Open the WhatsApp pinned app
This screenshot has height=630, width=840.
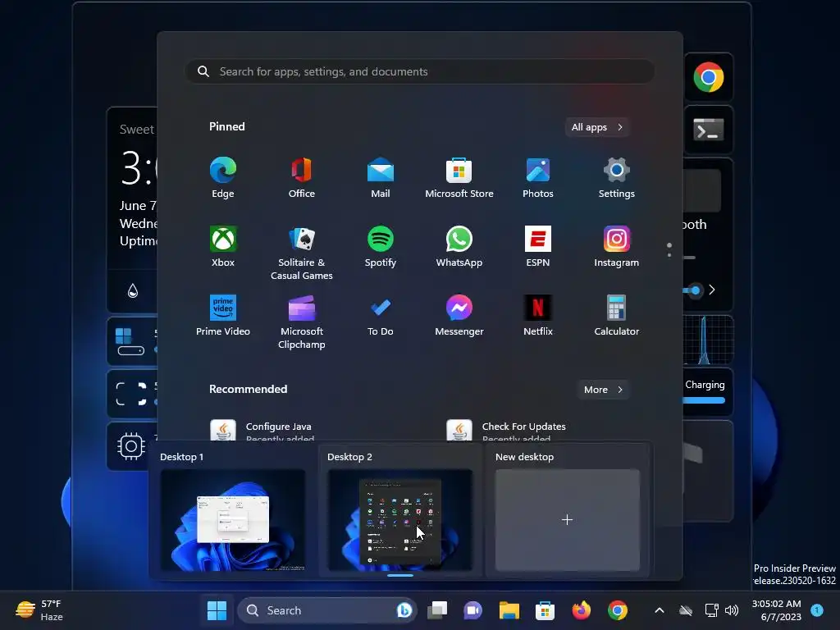[459, 246]
